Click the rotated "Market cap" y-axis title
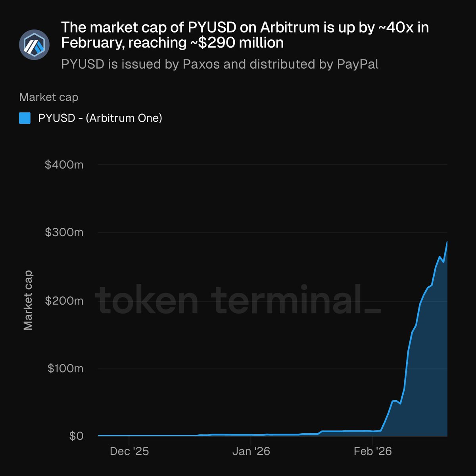 [x=28, y=300]
